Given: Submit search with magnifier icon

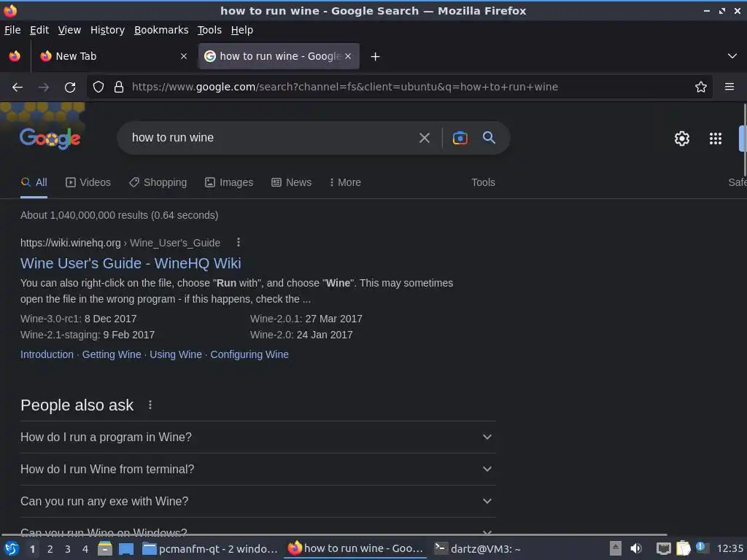Looking at the screenshot, I should [489, 138].
